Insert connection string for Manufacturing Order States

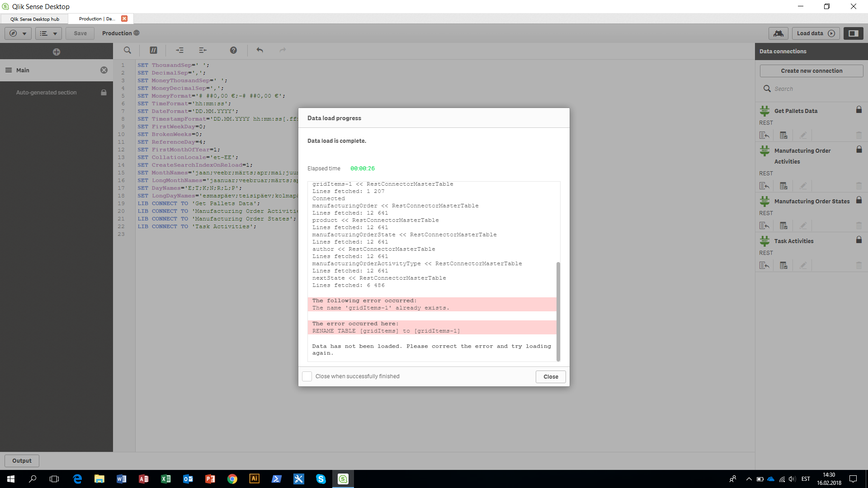[x=764, y=225]
